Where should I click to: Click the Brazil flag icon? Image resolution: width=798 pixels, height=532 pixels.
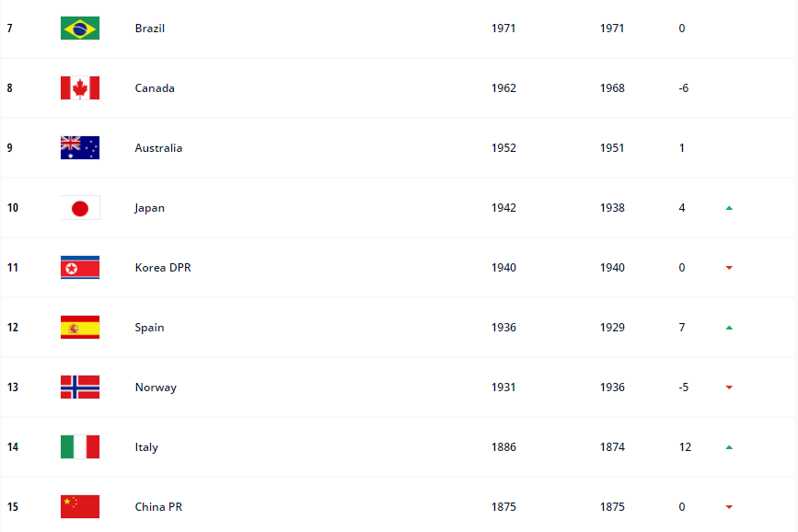[x=80, y=29]
